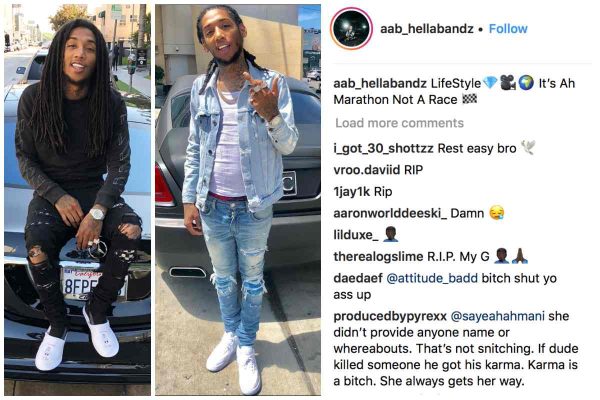The height and width of the screenshot is (400, 600).
Task: Click the dove emoji in first comment
Action: pos(528,148)
